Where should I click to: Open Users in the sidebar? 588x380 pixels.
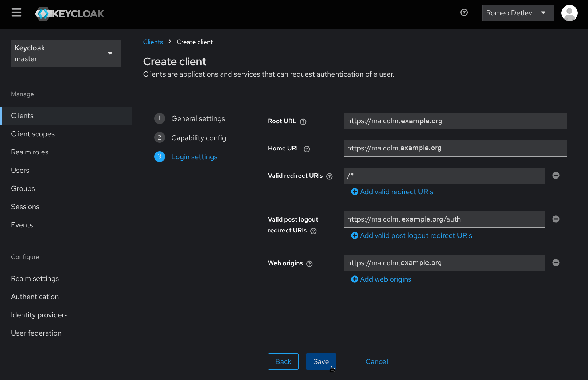(x=66, y=171)
